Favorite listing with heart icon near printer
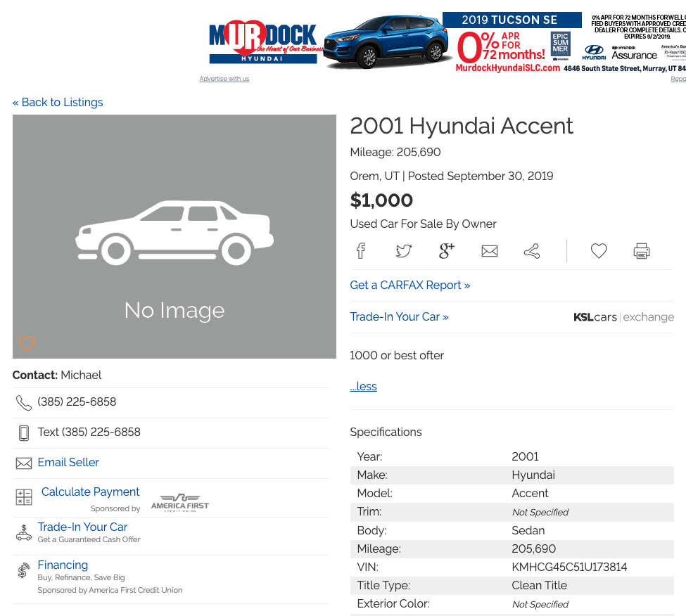 pyautogui.click(x=599, y=251)
